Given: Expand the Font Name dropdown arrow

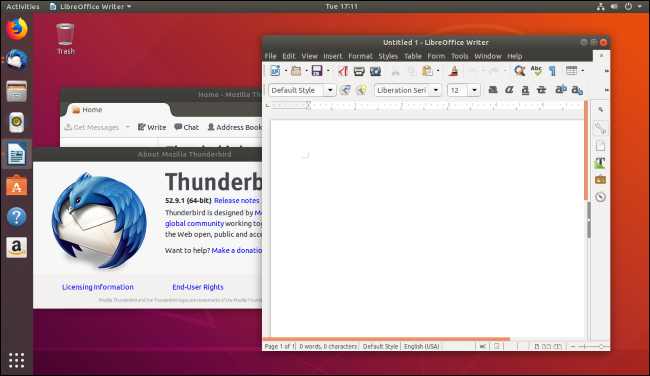Looking at the screenshot, I should 436,90.
